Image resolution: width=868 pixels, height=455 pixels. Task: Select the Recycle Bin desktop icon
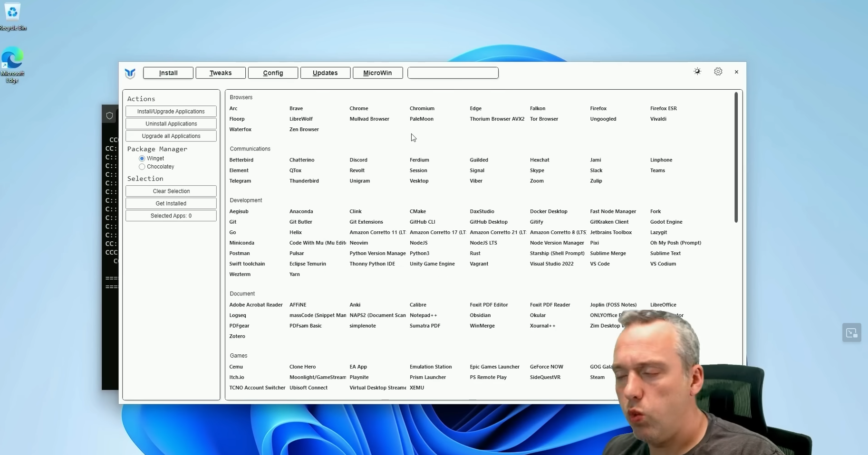12,16
